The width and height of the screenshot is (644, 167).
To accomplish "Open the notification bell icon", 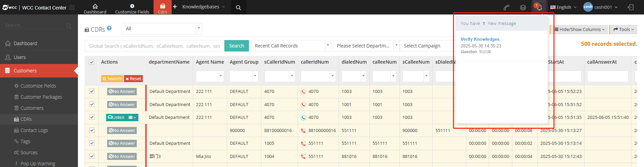I will tap(540, 7).
